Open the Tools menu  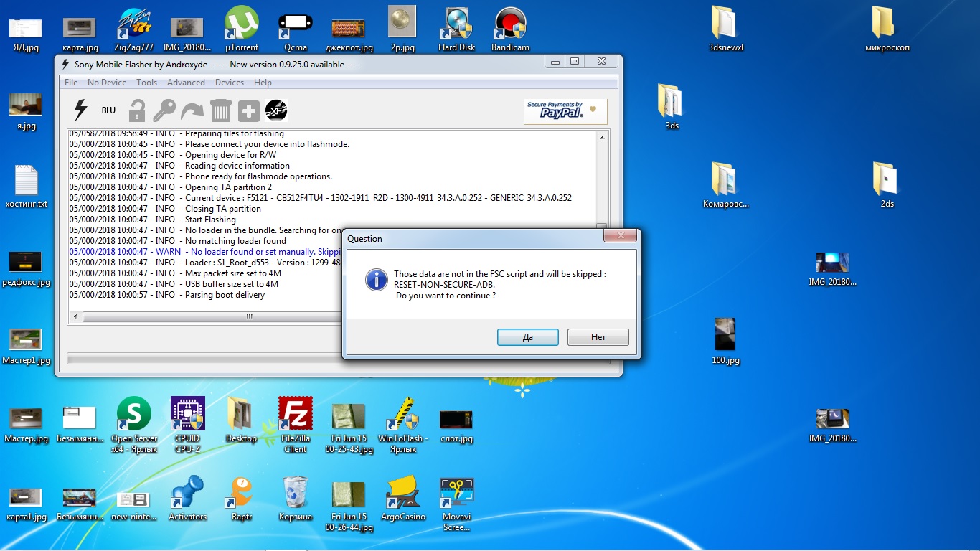(146, 83)
